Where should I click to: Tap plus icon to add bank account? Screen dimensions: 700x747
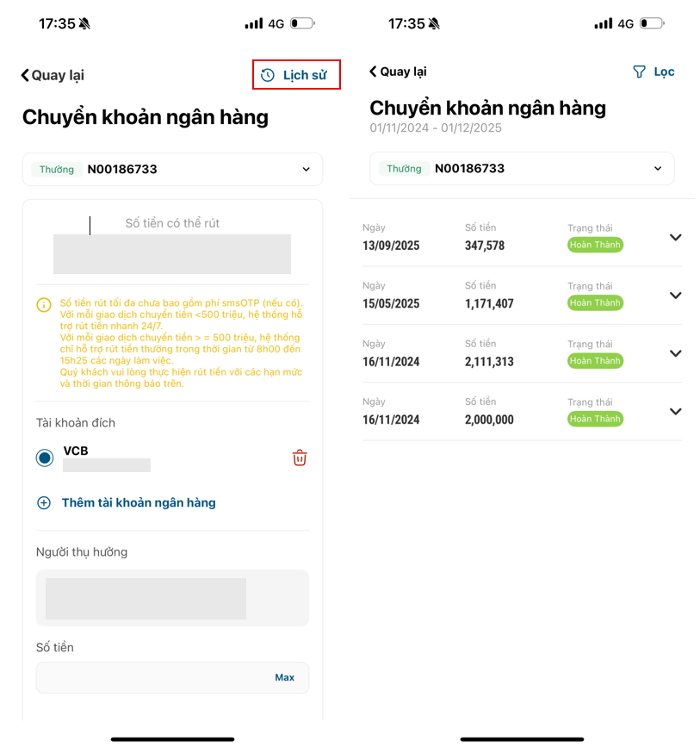[x=44, y=502]
